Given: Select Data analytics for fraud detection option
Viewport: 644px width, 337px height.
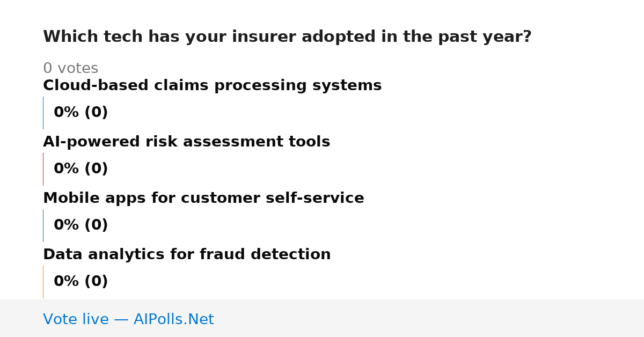Looking at the screenshot, I should coord(187,255).
